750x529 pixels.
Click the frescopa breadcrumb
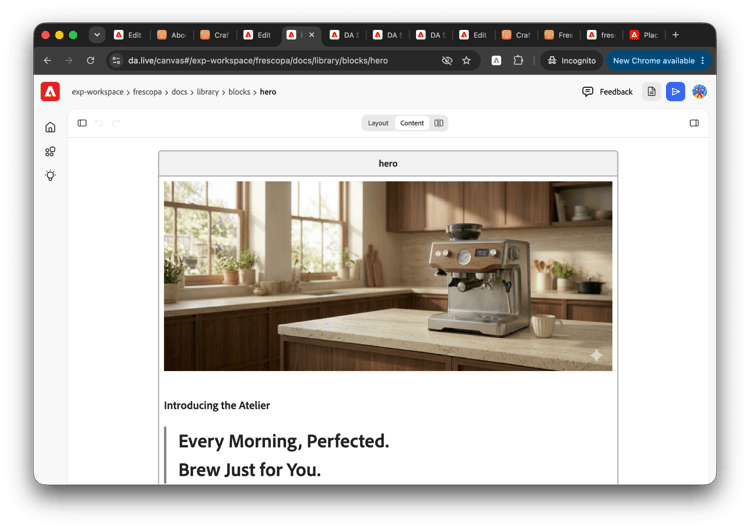147,92
